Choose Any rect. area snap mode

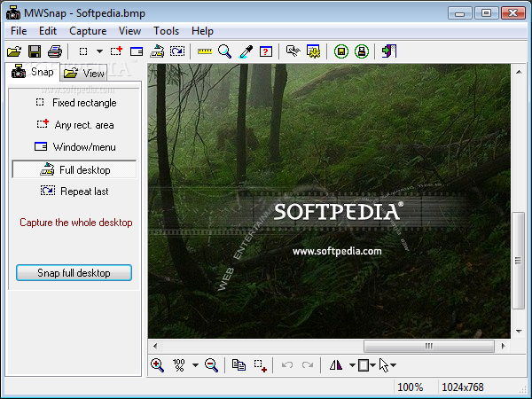point(75,125)
